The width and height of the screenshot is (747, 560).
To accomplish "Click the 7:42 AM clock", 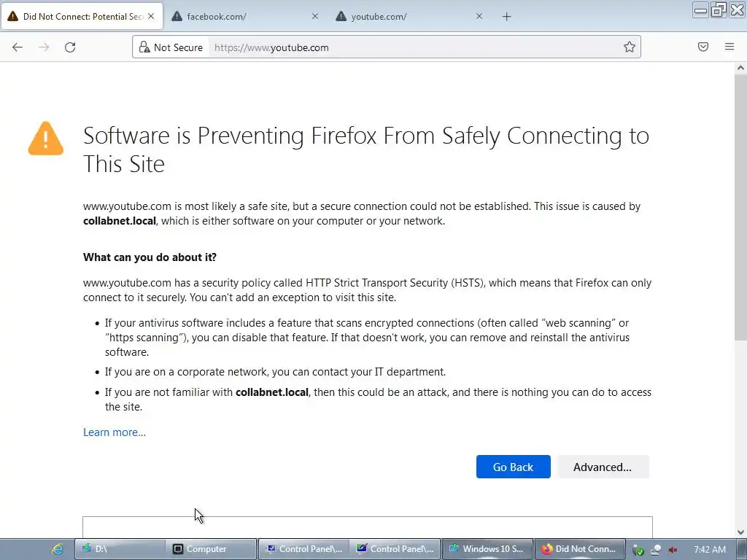I will (x=710, y=550).
